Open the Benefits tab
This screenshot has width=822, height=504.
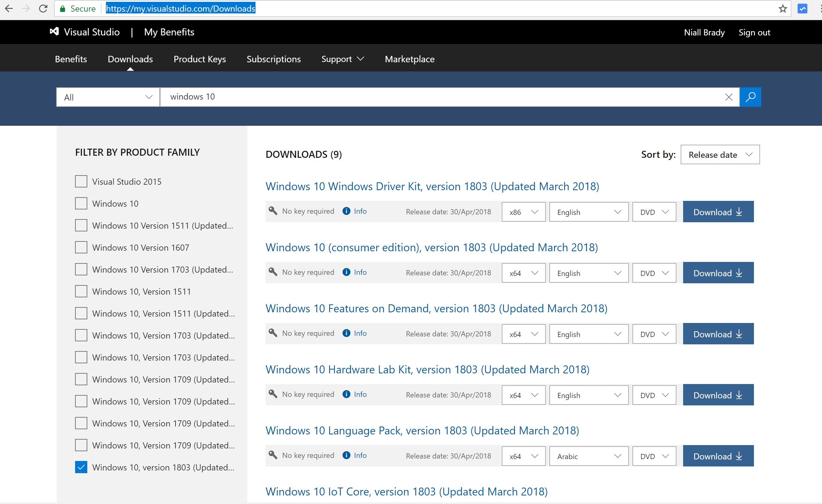(x=71, y=59)
